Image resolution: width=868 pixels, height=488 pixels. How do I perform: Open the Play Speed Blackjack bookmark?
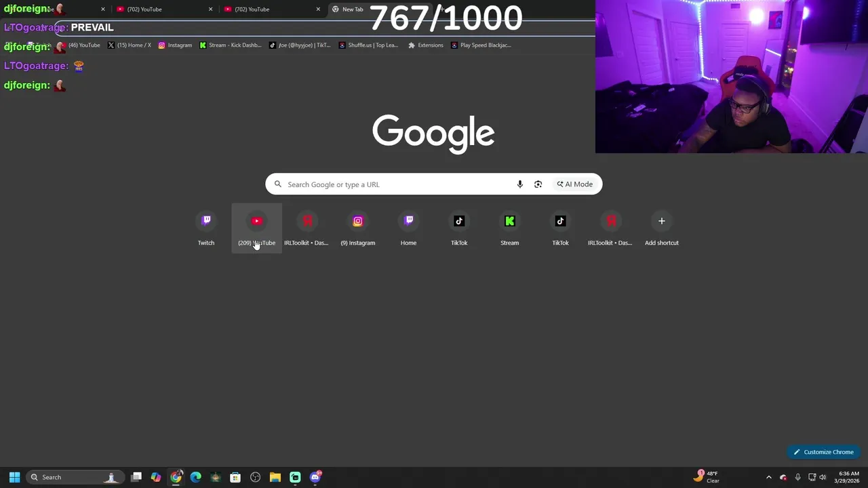[x=481, y=45]
